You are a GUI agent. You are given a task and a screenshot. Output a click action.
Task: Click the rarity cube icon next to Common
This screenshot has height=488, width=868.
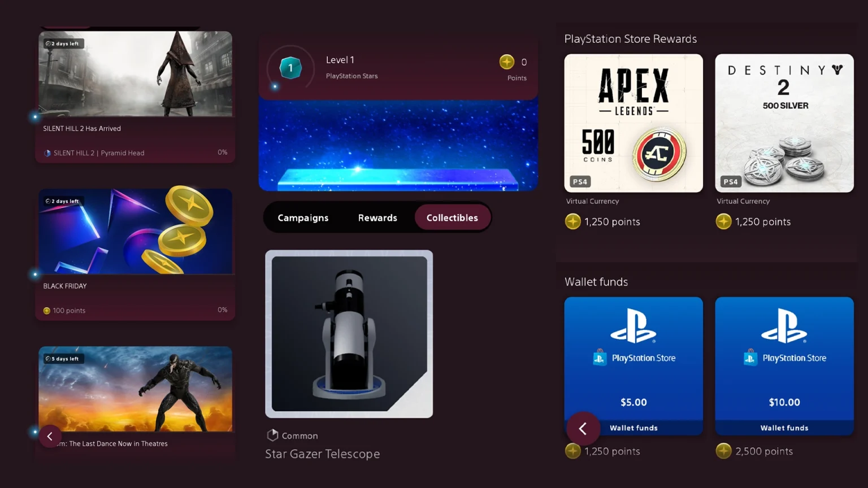coord(272,435)
